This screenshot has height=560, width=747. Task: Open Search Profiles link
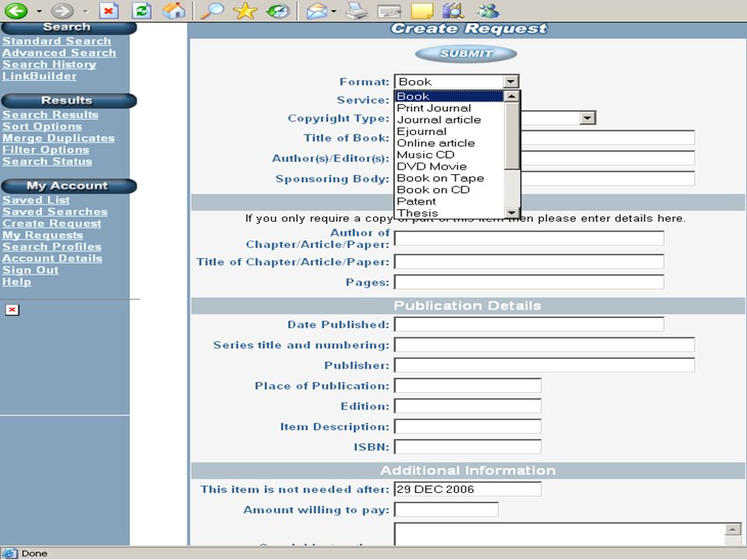[52, 247]
